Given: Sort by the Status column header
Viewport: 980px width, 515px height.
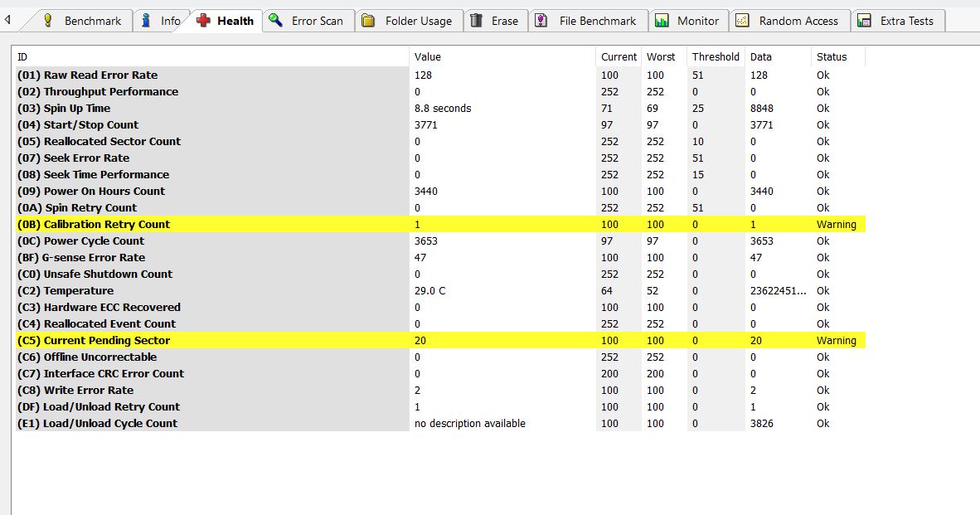Looking at the screenshot, I should [832, 57].
